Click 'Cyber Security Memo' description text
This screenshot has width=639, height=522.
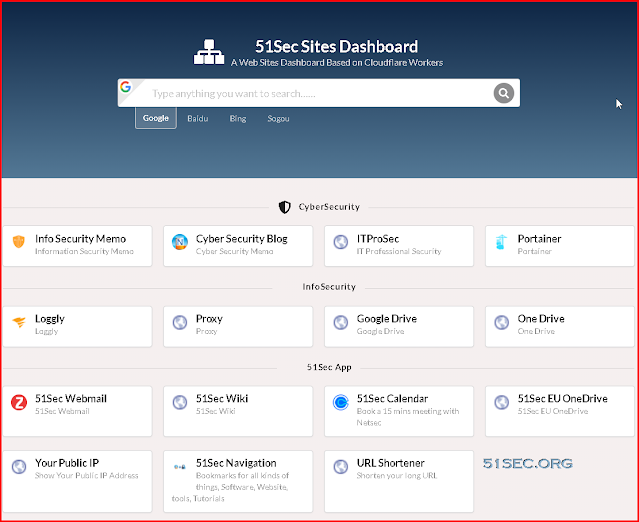pyautogui.click(x=235, y=251)
